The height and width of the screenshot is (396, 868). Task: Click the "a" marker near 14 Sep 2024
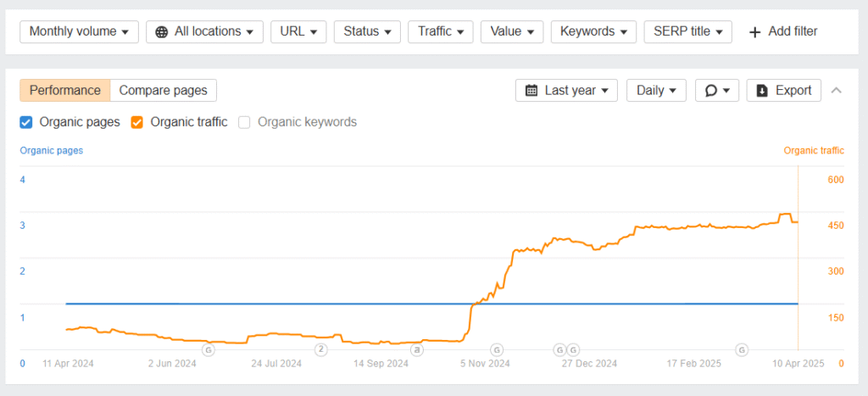coord(416,349)
